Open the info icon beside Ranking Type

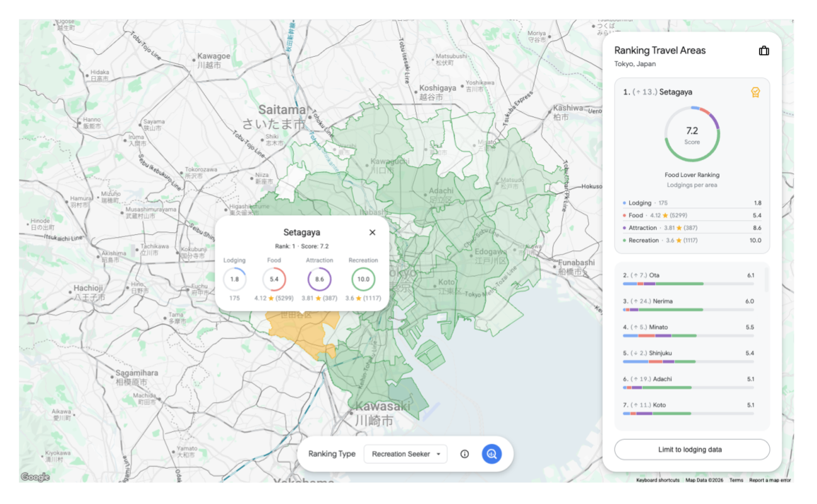click(465, 454)
